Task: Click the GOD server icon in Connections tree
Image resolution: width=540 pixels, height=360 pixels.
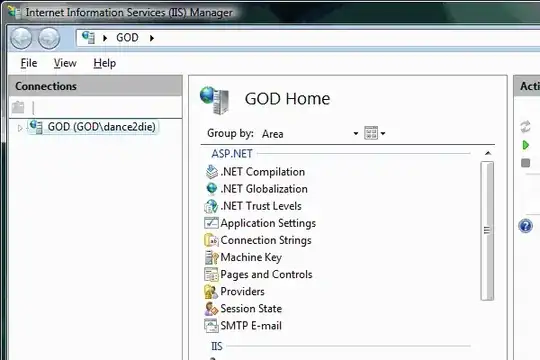Action: click(x=36, y=126)
